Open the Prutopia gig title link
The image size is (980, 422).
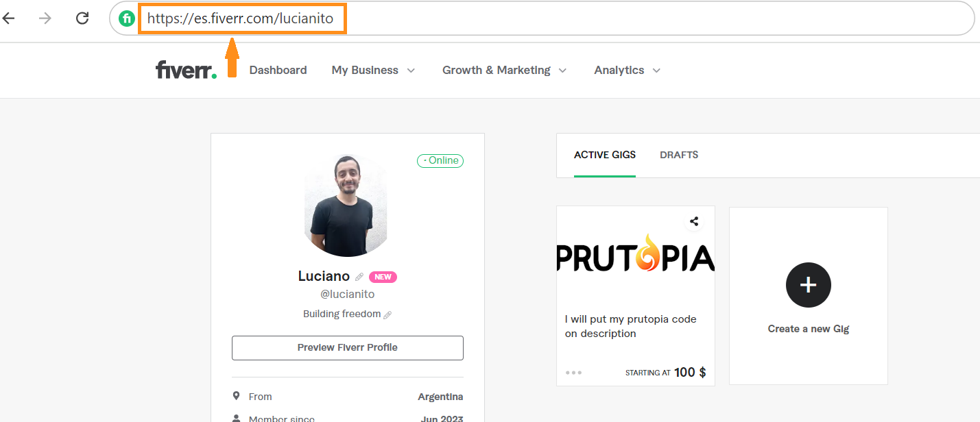(630, 326)
